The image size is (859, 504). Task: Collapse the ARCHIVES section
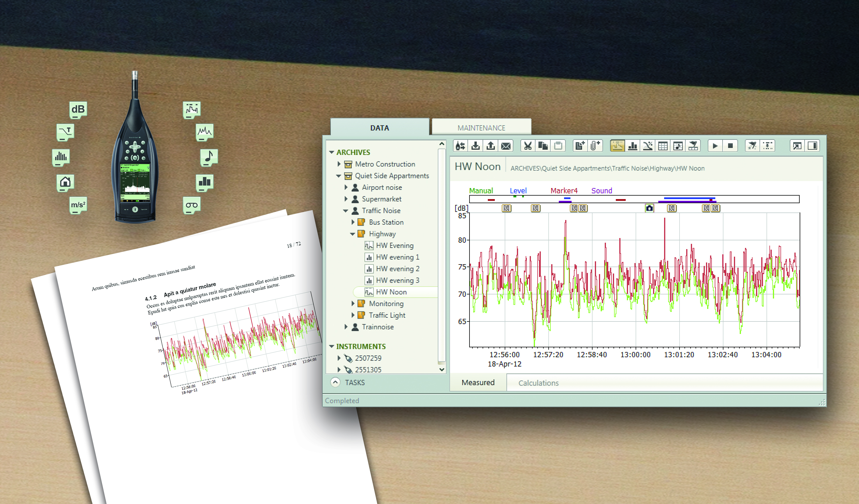click(x=332, y=152)
